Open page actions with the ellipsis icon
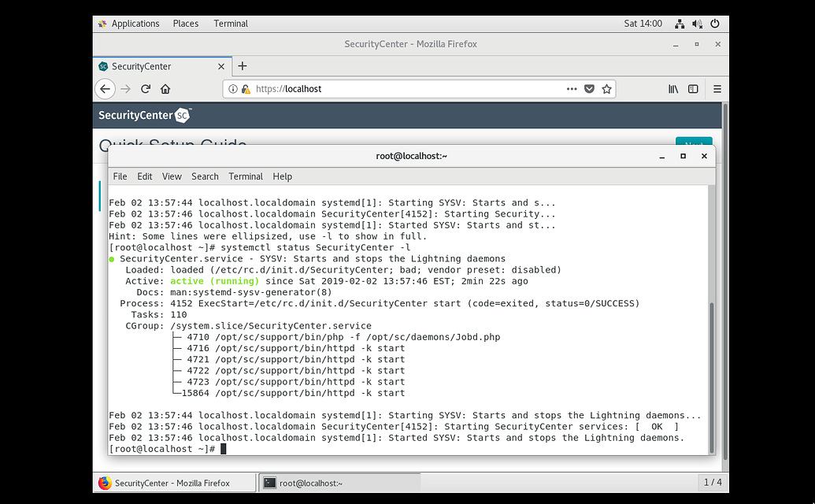This screenshot has width=815, height=504. 572,88
